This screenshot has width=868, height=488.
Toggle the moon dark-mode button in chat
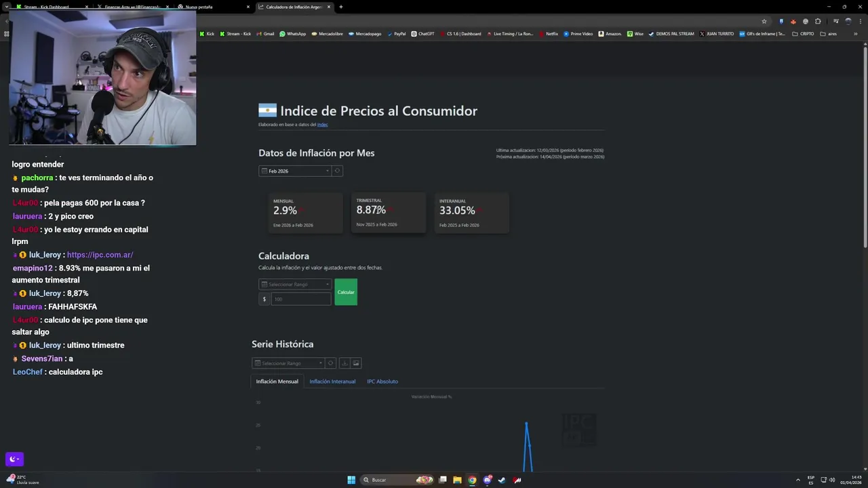14,459
